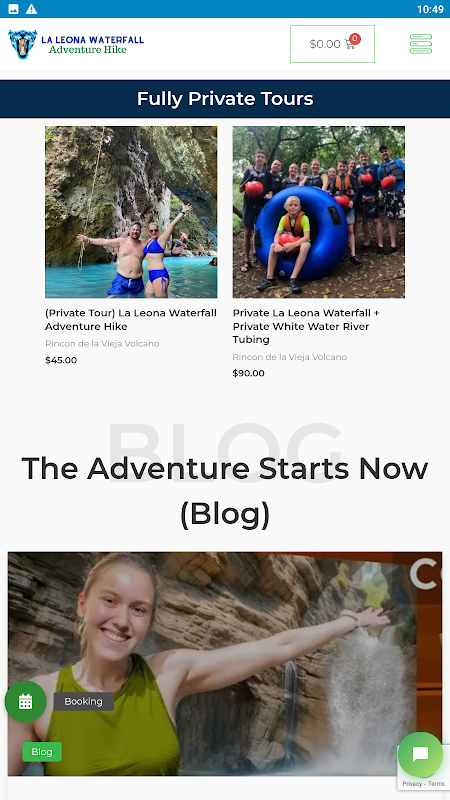
Task: Tap the image notification status icon
Action: click(x=14, y=9)
